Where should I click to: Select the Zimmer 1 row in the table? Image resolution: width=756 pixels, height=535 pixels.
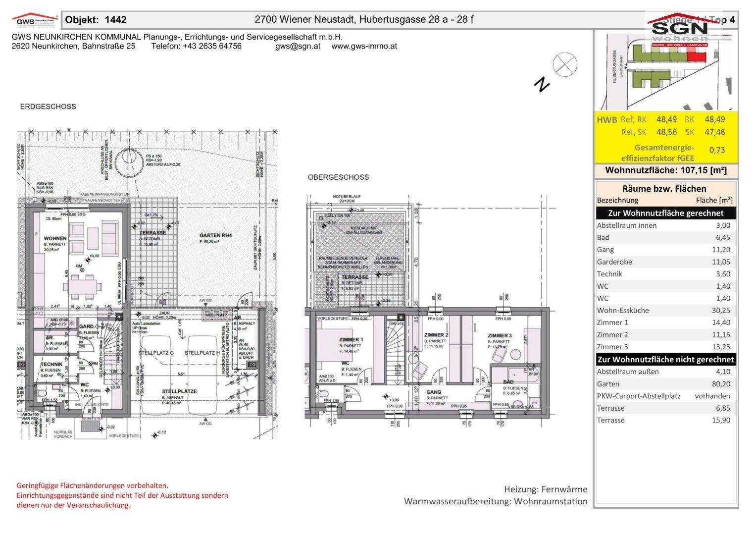pyautogui.click(x=666, y=322)
